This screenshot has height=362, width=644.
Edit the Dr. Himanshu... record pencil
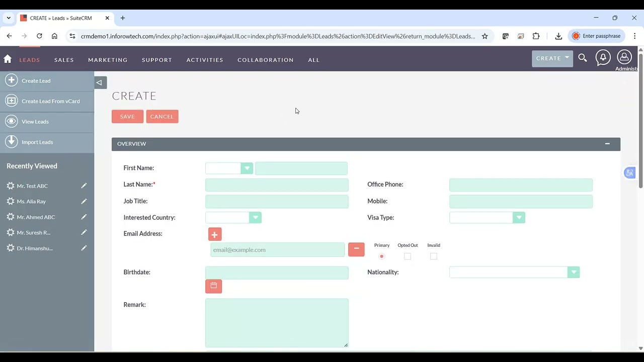[84, 248]
